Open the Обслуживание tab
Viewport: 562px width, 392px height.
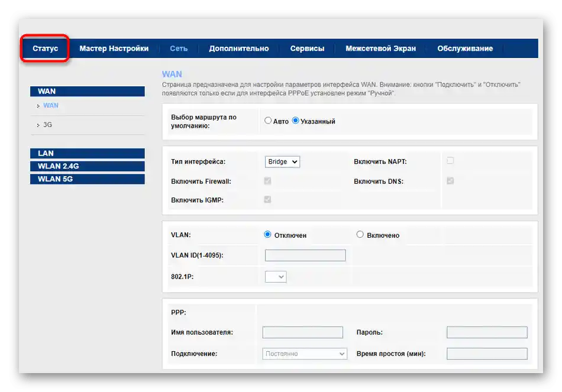pyautogui.click(x=465, y=48)
